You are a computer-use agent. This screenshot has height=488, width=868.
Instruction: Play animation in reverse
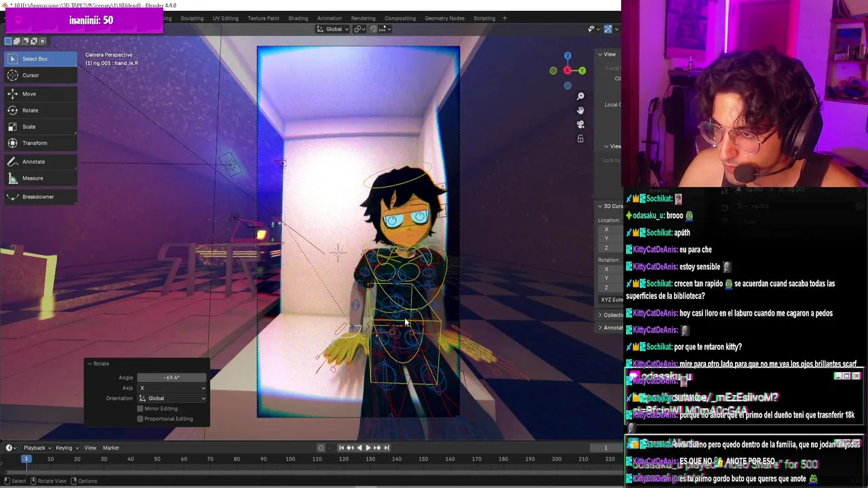pyautogui.click(x=359, y=447)
